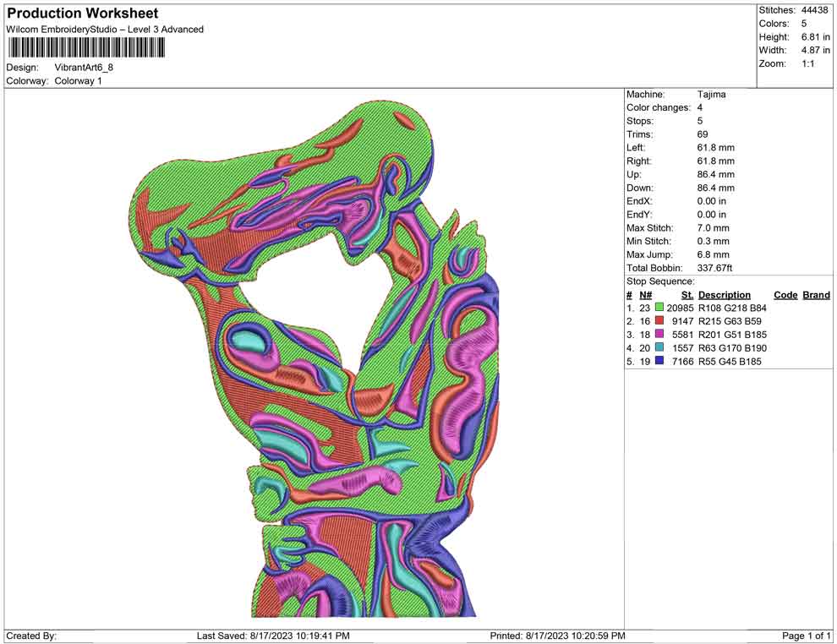Click the N# column header
This screenshot has height=644, width=837.
coord(645,295)
